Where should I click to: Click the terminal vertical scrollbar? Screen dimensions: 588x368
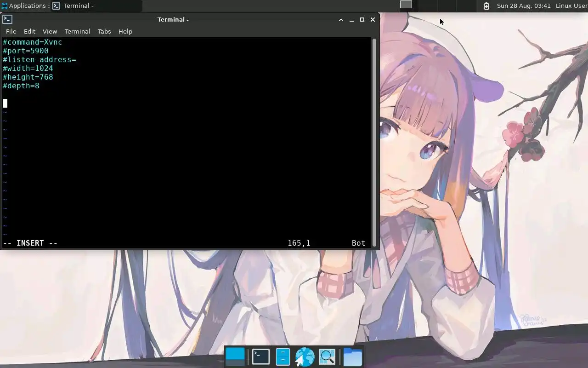[374, 143]
